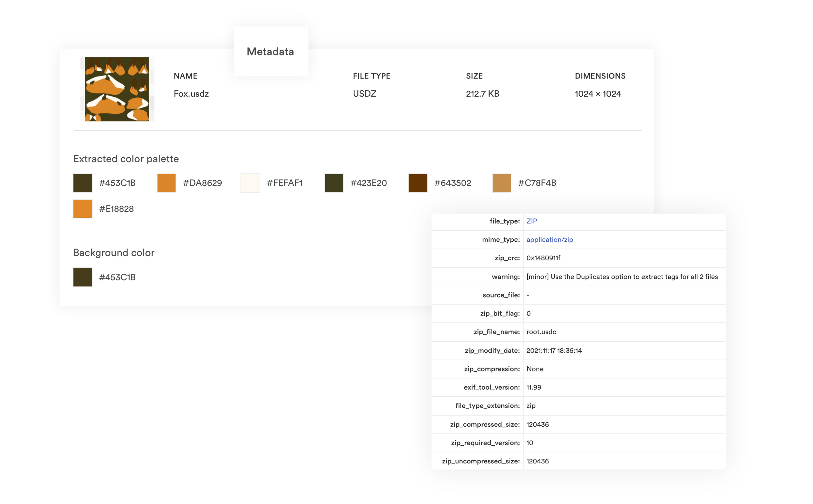Screen dimensions: 813x504
Task: Click the zip_modify_date label
Action: [x=492, y=351]
